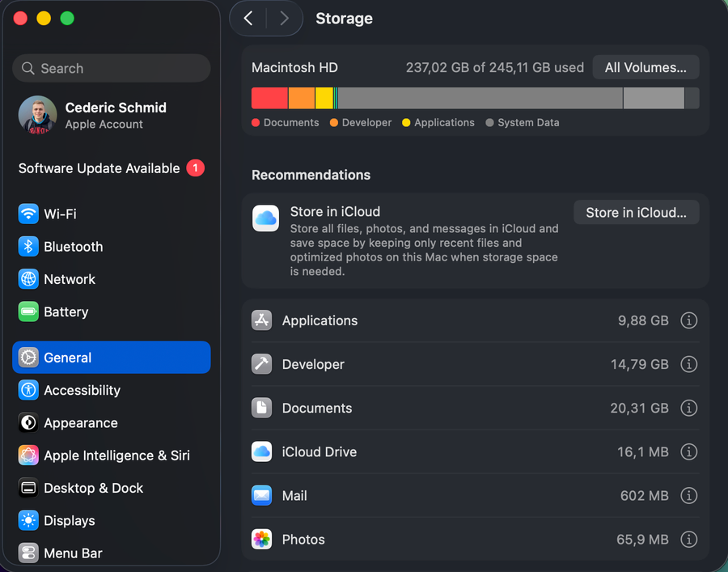
Task: Open Accessibility icon in sidebar
Action: pyautogui.click(x=28, y=390)
